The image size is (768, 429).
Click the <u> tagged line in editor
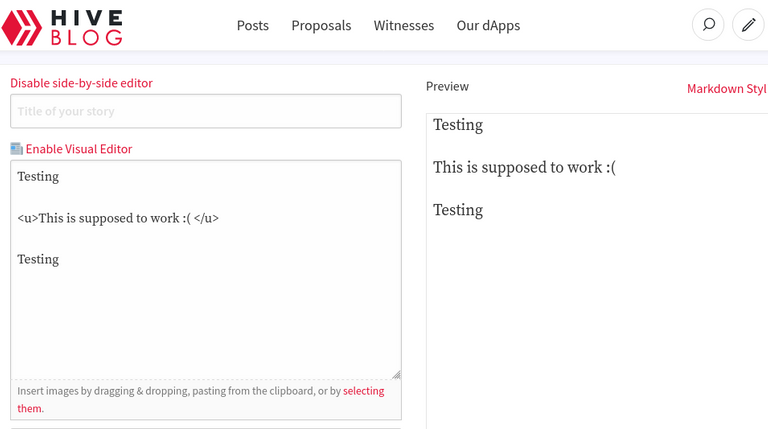(118, 218)
